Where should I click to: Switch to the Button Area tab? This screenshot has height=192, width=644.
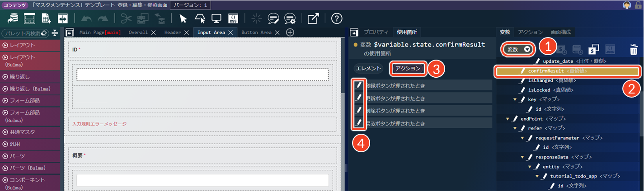(256, 33)
